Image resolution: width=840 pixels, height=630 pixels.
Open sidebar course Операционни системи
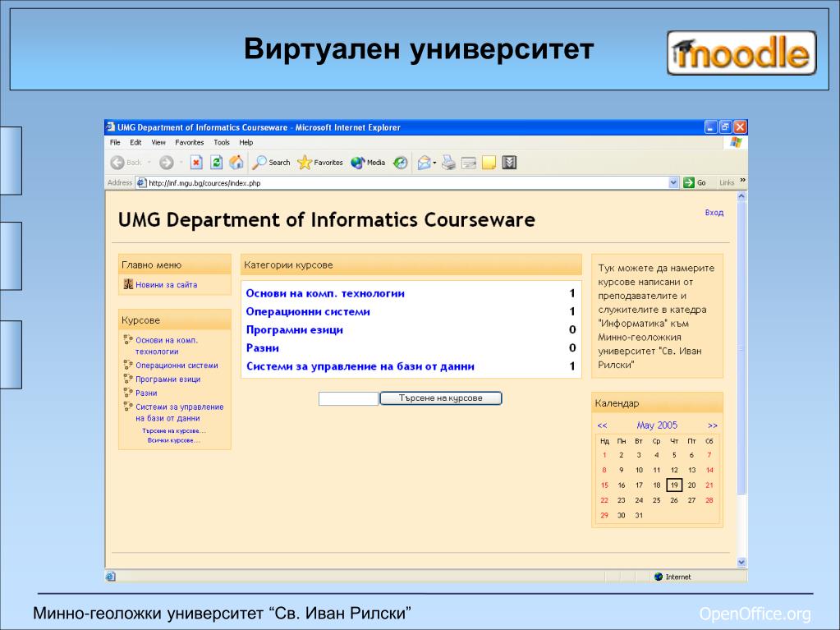[177, 366]
